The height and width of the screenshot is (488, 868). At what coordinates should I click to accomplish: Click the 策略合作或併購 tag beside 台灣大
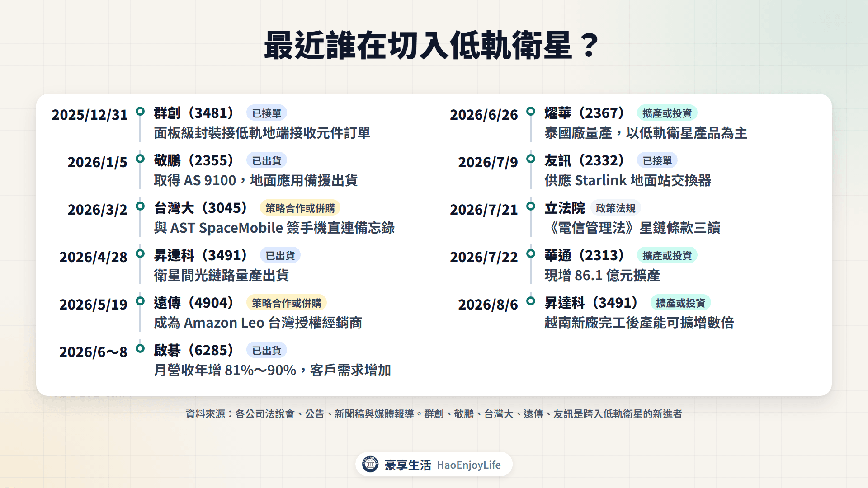(x=300, y=208)
